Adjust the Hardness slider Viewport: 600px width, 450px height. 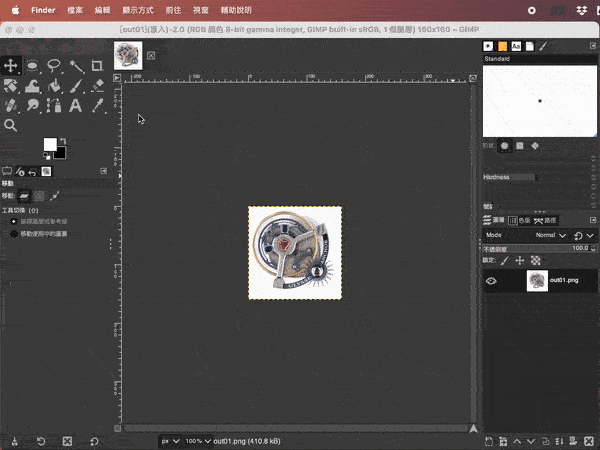pyautogui.click(x=536, y=177)
